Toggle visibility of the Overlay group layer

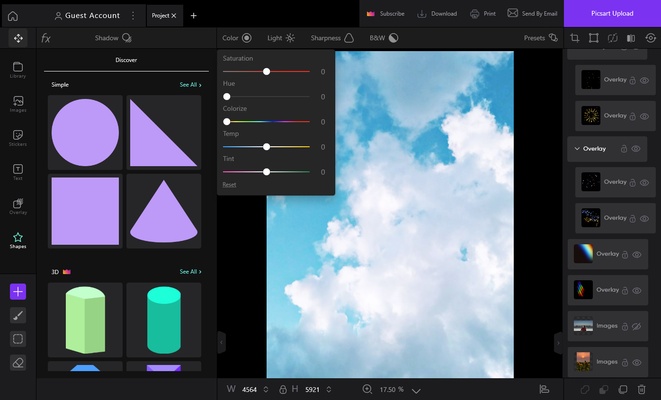coord(636,149)
